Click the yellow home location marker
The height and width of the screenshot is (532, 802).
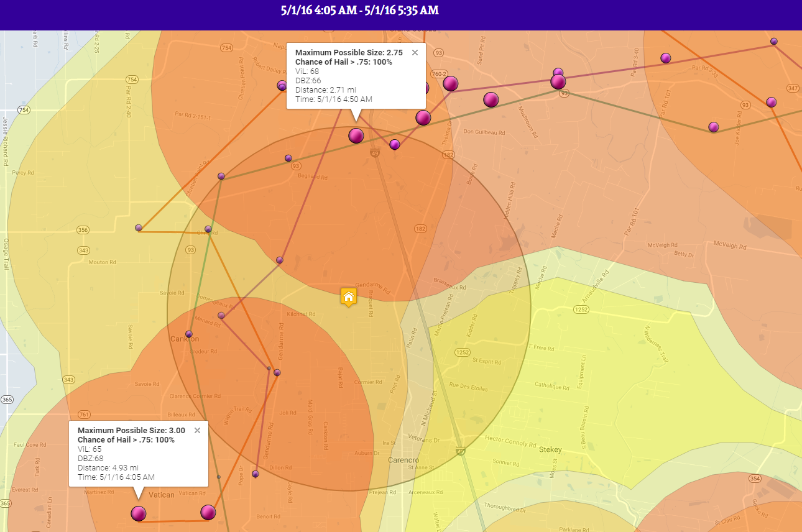click(349, 296)
